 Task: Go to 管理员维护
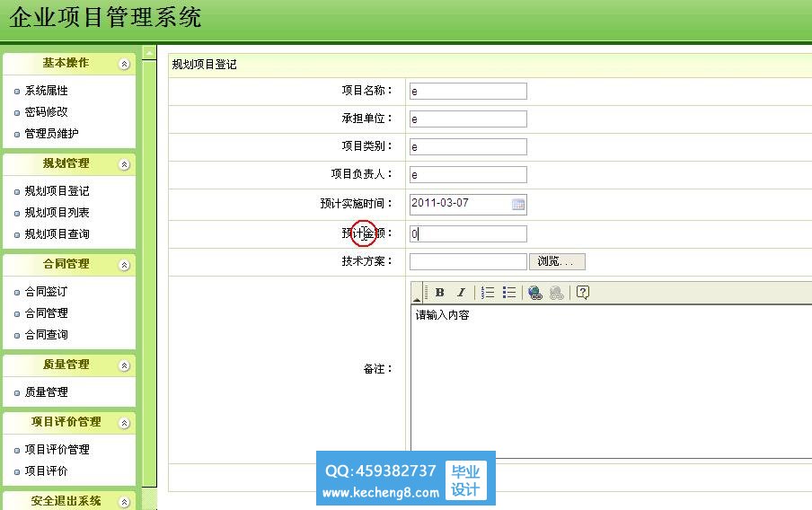pos(52,134)
